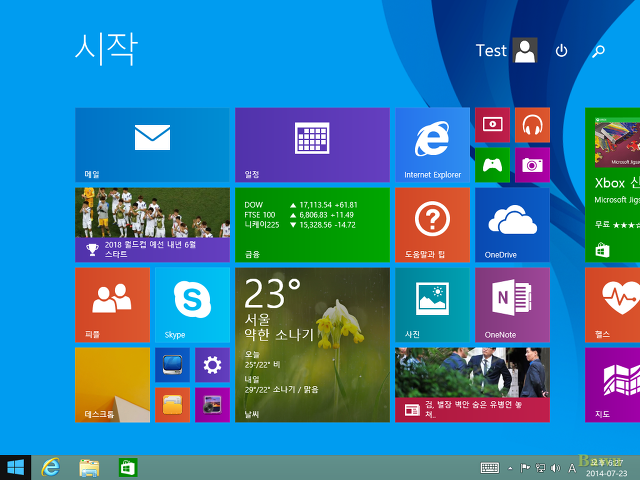Open the Help and Tips tile
This screenshot has height=480, width=640.
[432, 224]
